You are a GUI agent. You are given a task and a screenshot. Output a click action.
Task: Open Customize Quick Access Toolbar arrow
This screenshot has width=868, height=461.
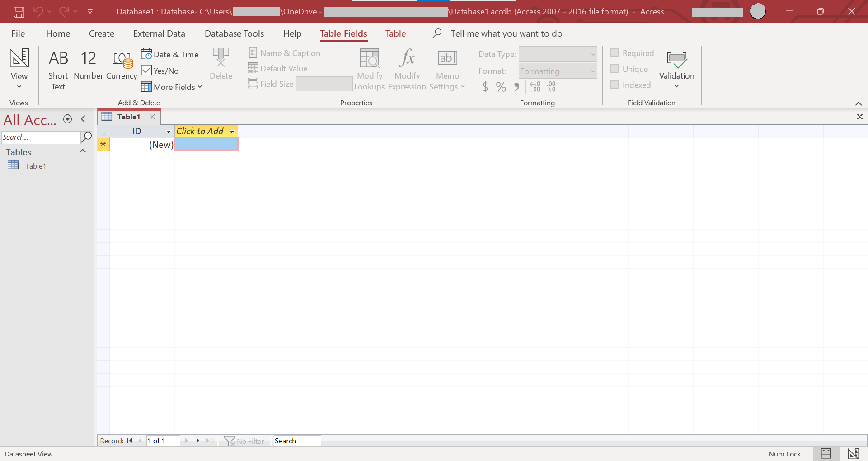[x=90, y=12]
